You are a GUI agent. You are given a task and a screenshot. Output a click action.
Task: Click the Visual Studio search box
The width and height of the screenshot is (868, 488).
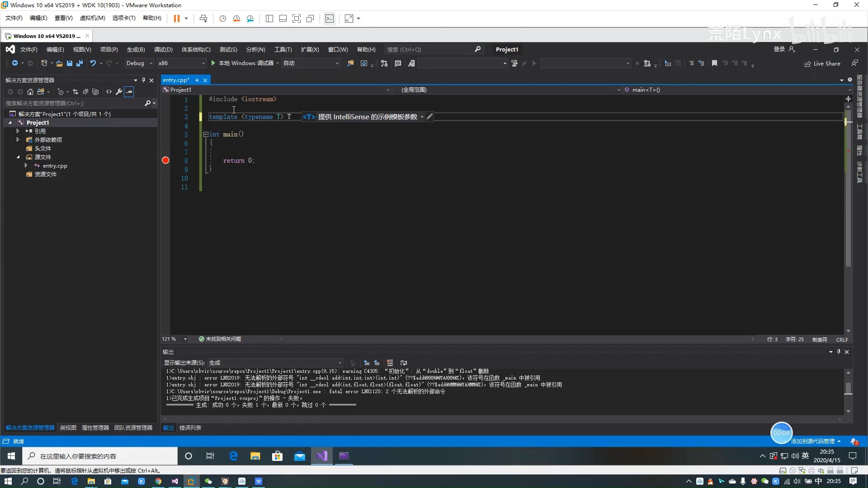(434, 49)
